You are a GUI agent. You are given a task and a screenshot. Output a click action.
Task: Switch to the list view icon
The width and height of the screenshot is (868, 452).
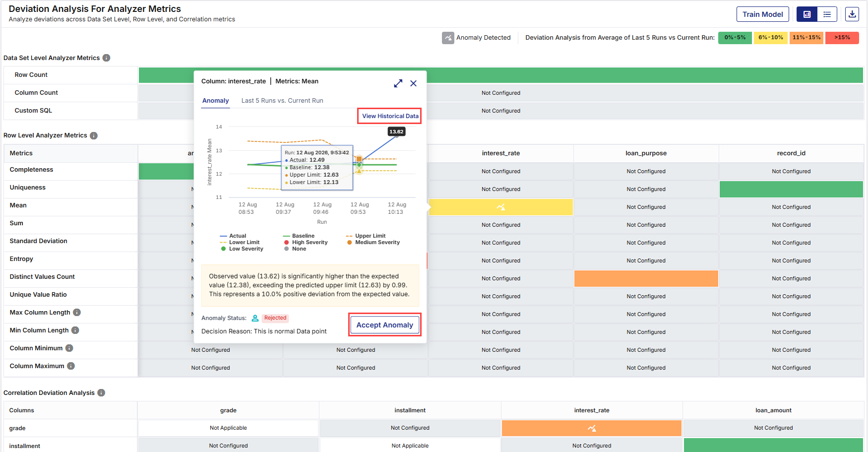tap(827, 14)
